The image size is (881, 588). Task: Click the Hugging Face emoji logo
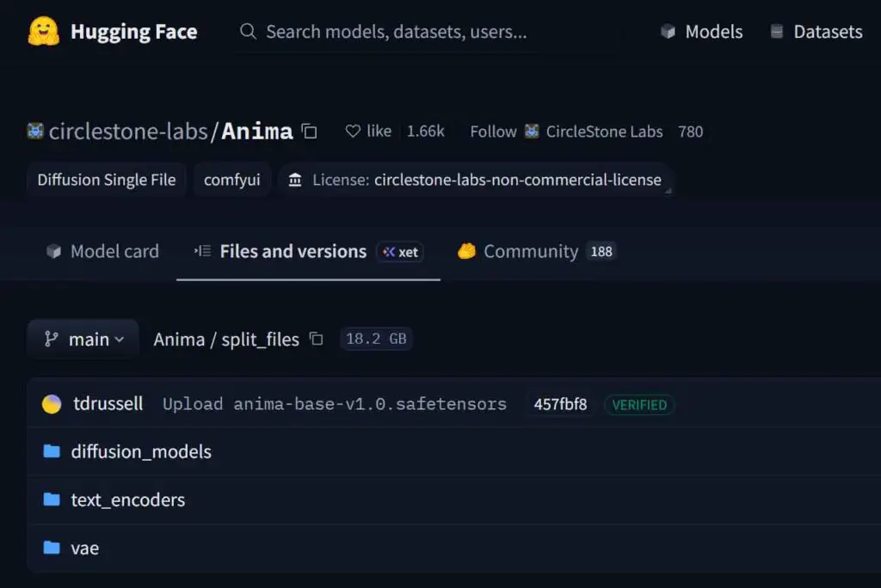[44, 31]
